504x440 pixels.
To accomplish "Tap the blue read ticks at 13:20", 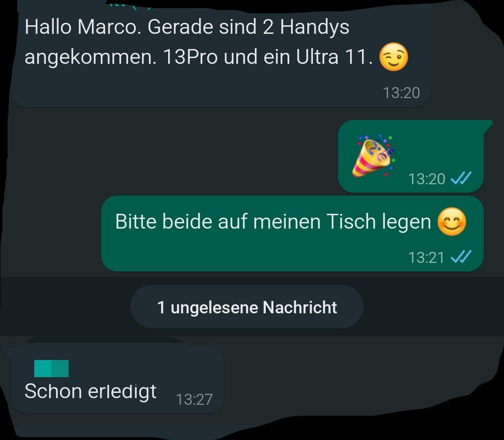I will 461,178.
